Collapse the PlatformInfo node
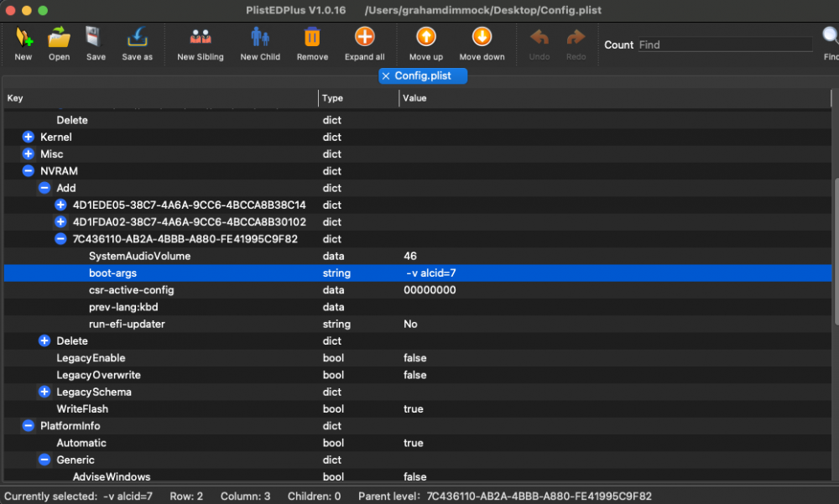The height and width of the screenshot is (504, 839). click(29, 426)
